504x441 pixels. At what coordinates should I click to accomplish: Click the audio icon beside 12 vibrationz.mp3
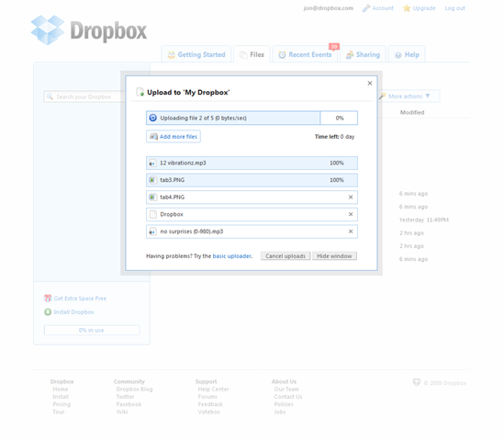(152, 164)
